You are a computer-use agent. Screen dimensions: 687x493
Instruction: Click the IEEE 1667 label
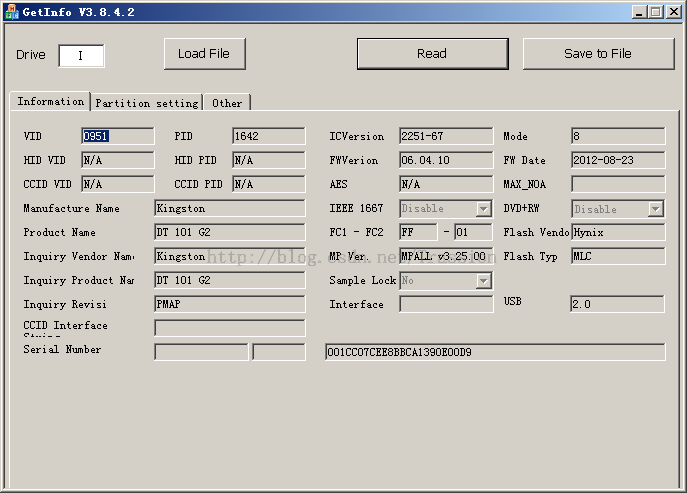tap(356, 208)
